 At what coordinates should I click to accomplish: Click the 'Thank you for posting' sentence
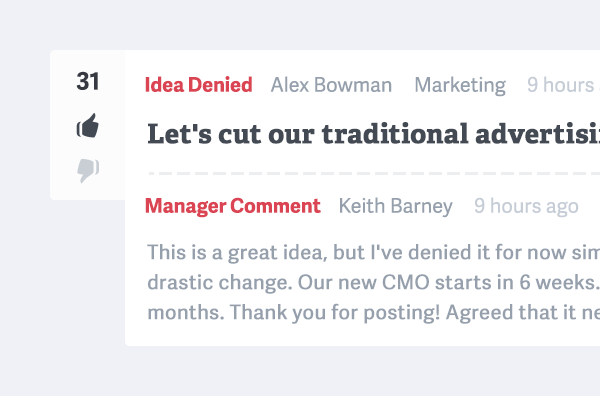click(335, 313)
